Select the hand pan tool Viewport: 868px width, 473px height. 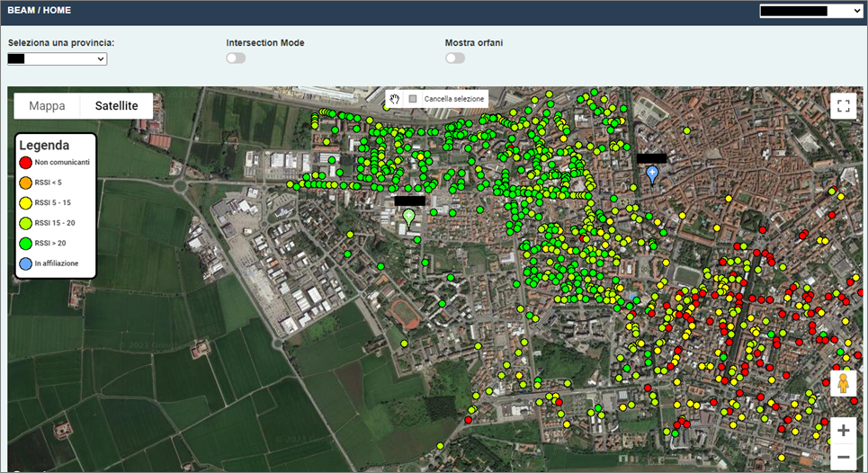[394, 98]
